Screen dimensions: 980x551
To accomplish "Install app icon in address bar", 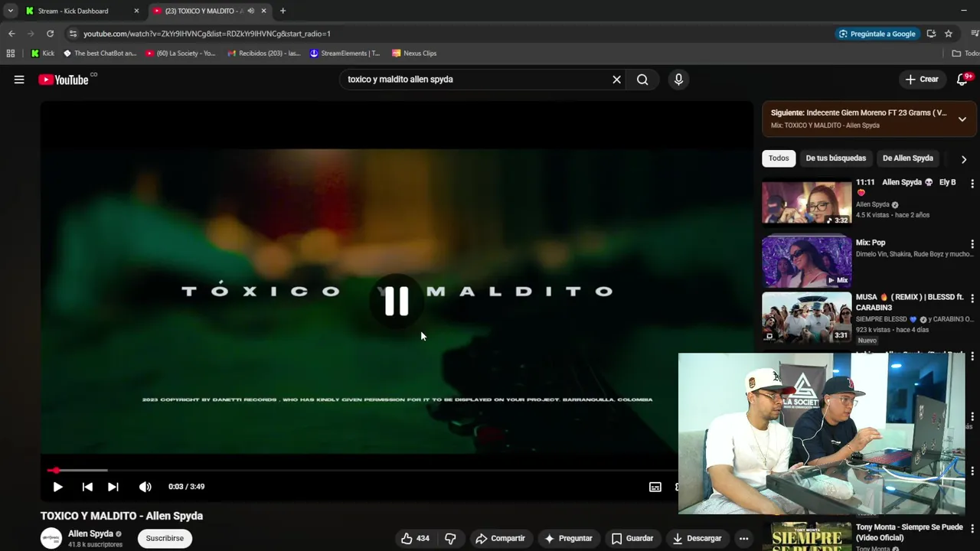I will point(931,34).
